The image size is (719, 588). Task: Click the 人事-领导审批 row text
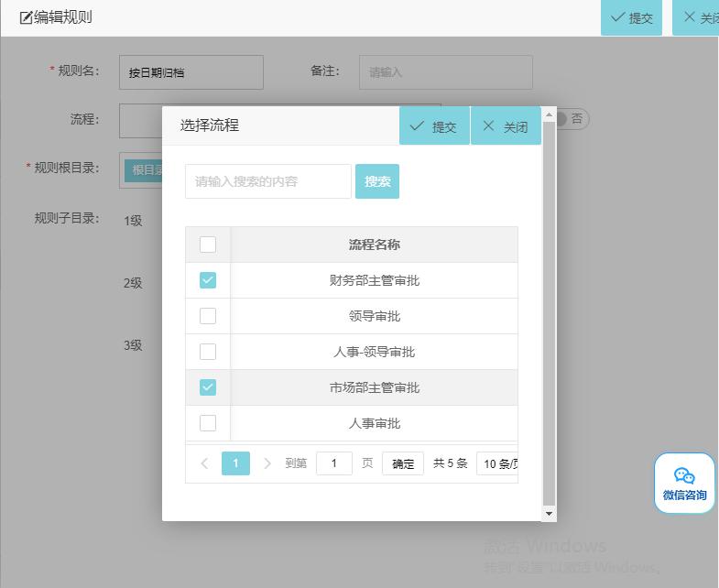point(375,352)
